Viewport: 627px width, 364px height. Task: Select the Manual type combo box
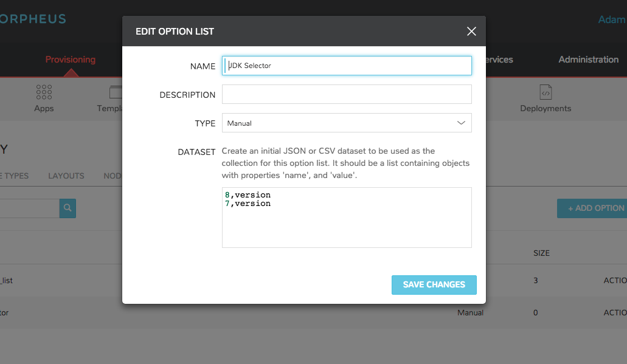(347, 123)
